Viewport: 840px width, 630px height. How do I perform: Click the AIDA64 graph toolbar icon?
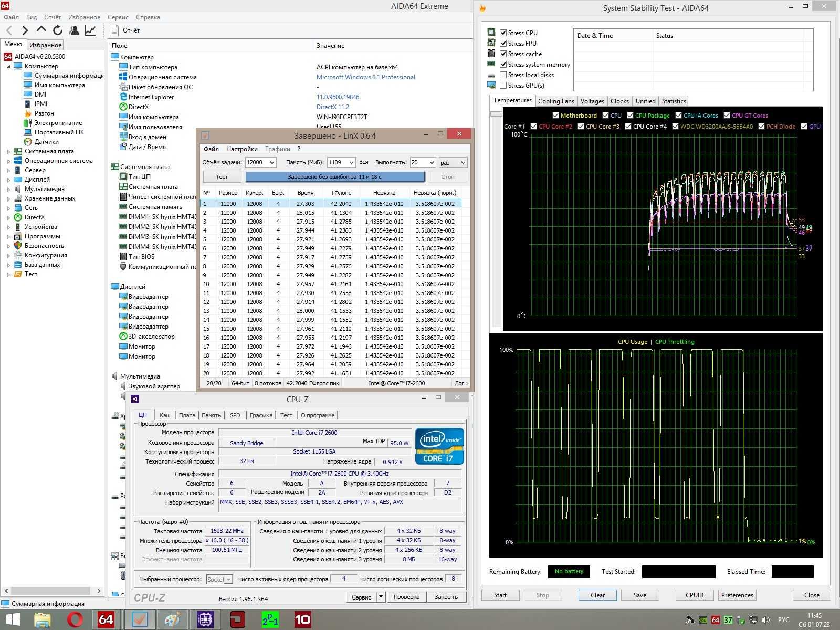tap(90, 30)
